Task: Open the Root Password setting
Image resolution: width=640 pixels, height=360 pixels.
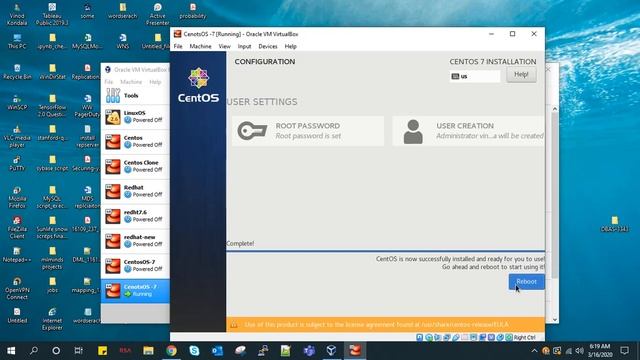Action: [x=308, y=131]
